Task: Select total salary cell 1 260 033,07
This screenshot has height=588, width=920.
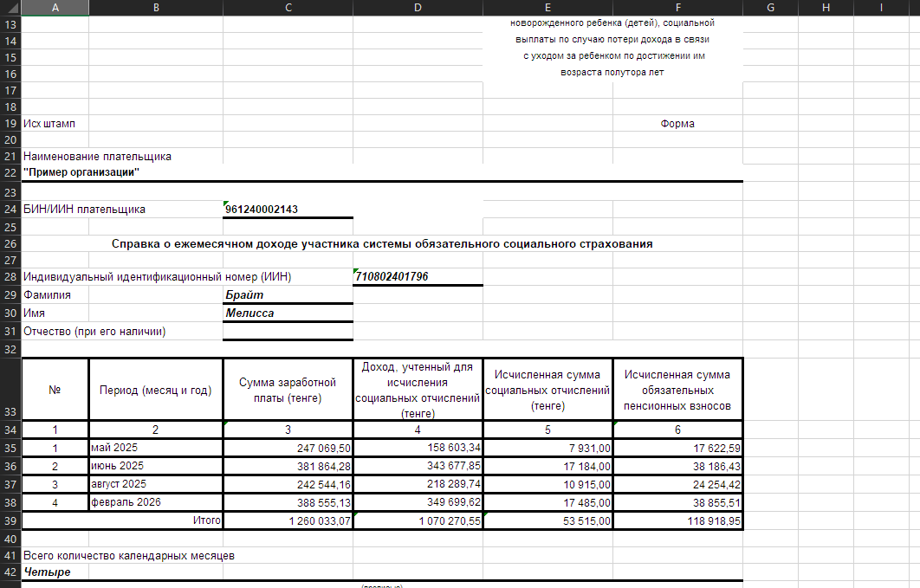Action: 288,521
